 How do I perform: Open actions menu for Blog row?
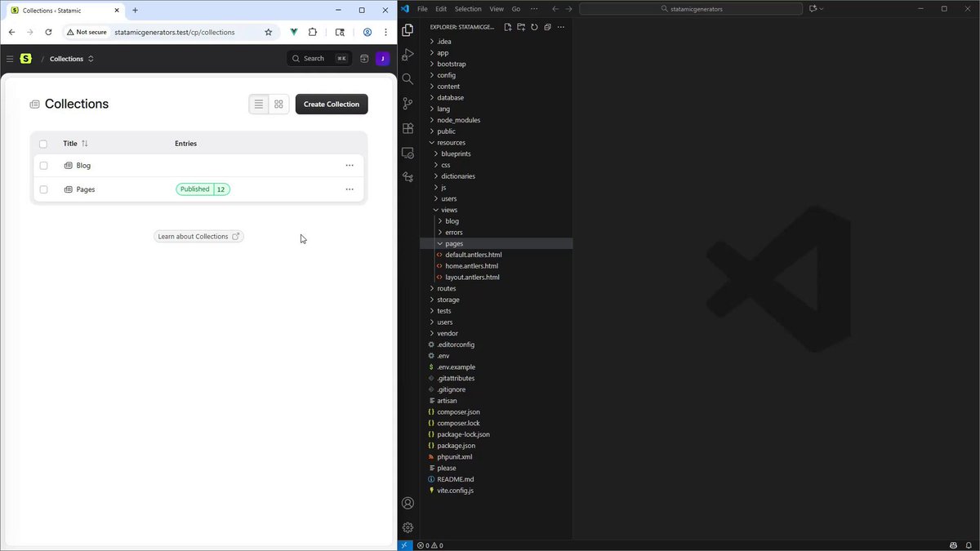click(x=350, y=166)
